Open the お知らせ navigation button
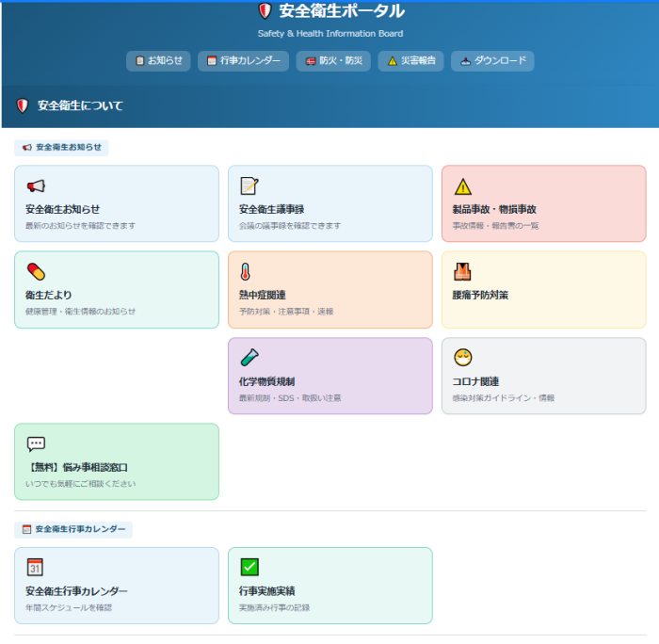The width and height of the screenshot is (659, 644). (158, 61)
